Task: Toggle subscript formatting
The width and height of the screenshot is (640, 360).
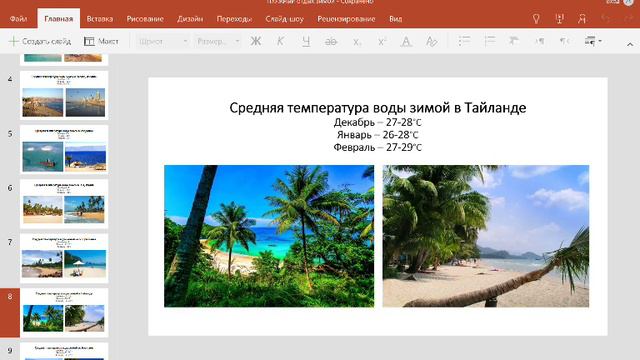Action: point(357,41)
